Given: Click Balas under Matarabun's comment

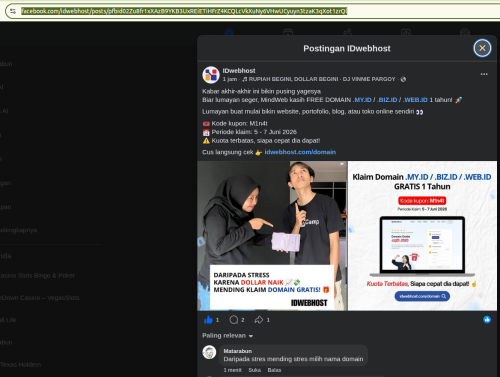Looking at the screenshot, I should (274, 370).
